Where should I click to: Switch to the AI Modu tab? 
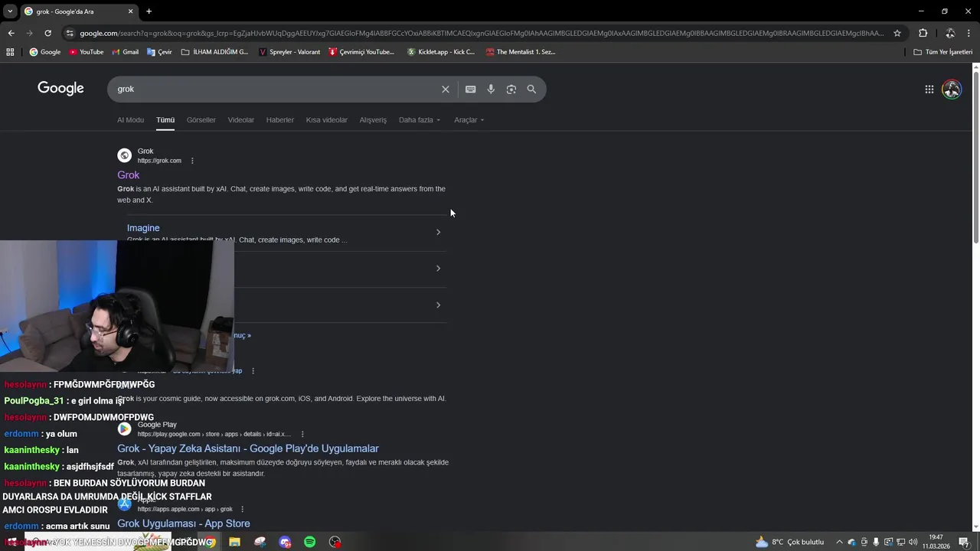[x=130, y=120]
